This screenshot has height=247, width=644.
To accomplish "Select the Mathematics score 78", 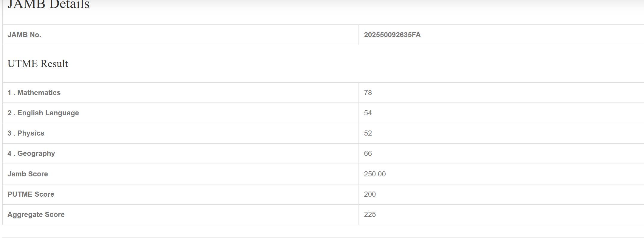I will [368, 93].
